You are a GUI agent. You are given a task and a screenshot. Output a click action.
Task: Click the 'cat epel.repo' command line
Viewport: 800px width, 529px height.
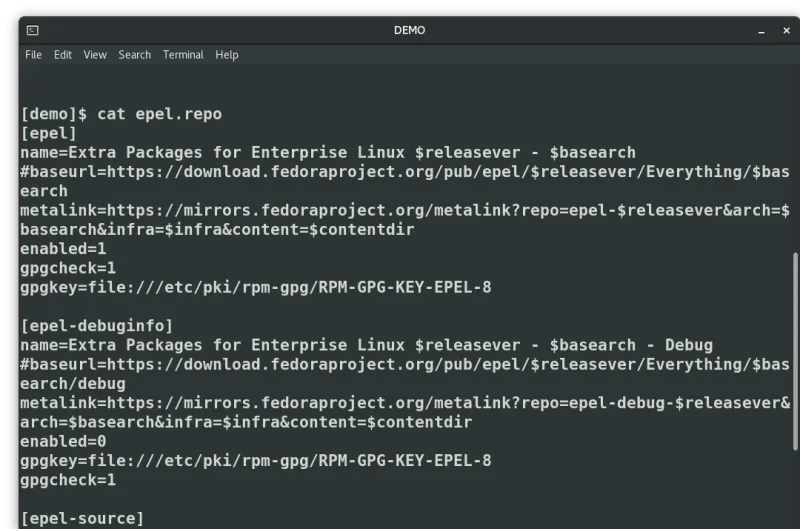121,114
